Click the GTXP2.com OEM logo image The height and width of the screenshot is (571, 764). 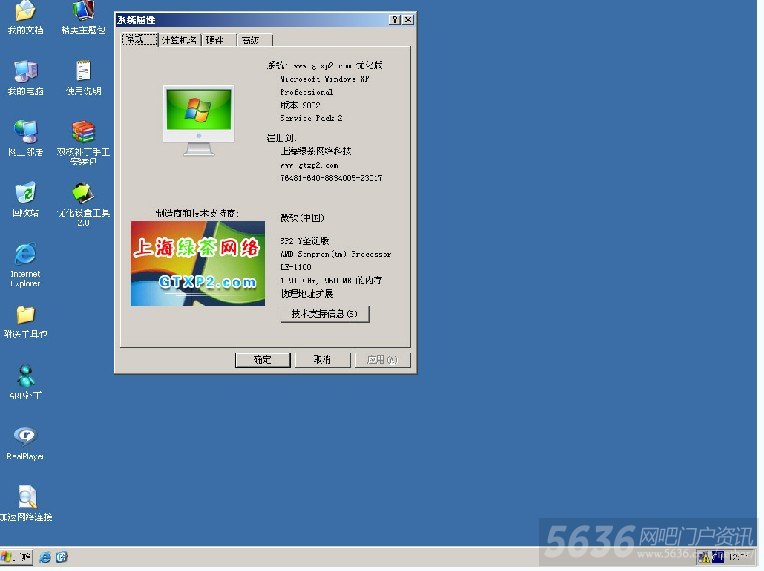click(x=198, y=264)
